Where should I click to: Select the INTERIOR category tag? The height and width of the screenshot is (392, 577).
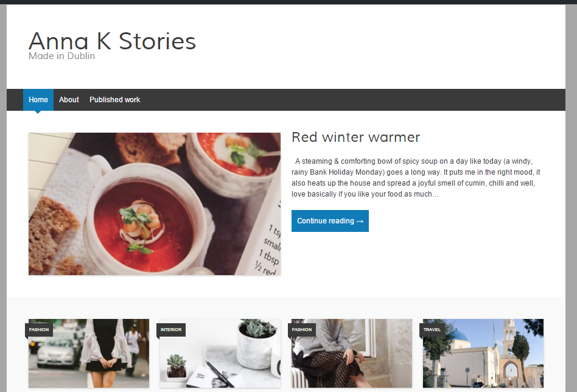coord(171,330)
